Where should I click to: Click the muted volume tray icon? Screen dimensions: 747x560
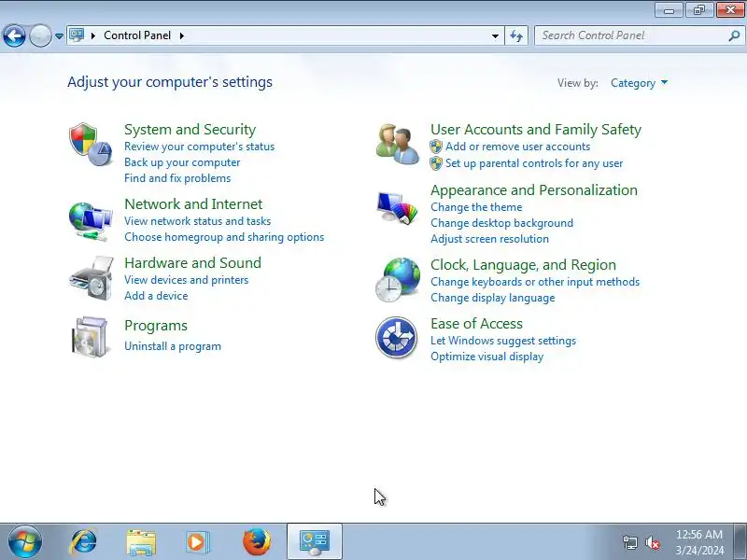(x=652, y=542)
